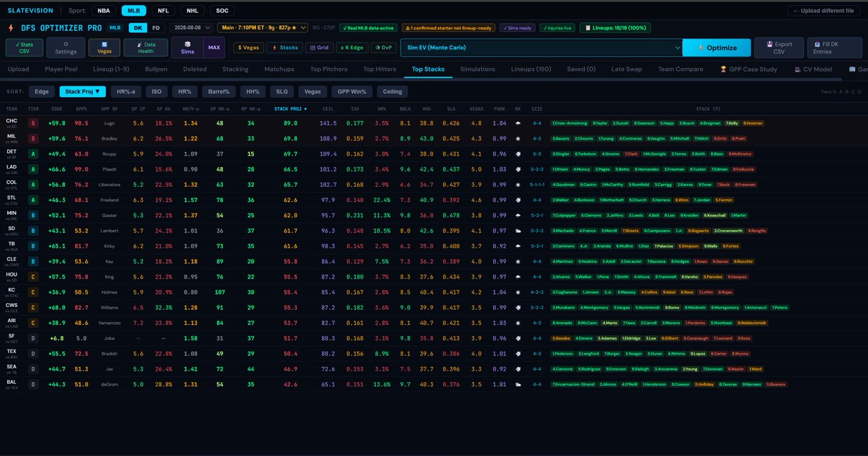This screenshot has height=456, width=868.
Task: Run Sims with the dice icon button
Action: [x=187, y=48]
